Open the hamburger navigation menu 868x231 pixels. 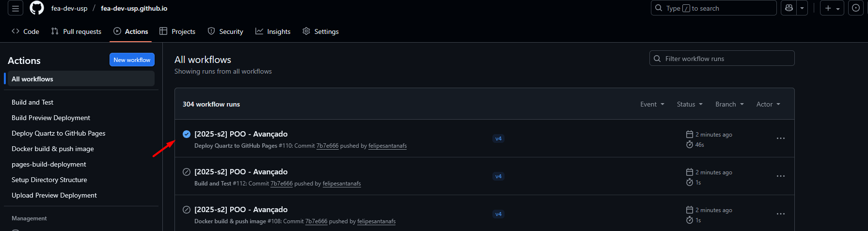pos(16,8)
